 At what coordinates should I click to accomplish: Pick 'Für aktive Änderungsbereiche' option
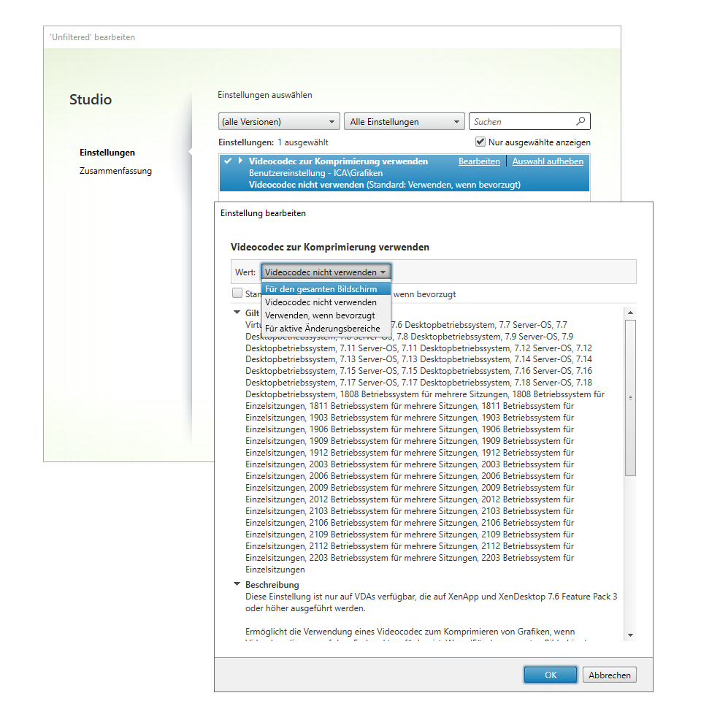(322, 329)
